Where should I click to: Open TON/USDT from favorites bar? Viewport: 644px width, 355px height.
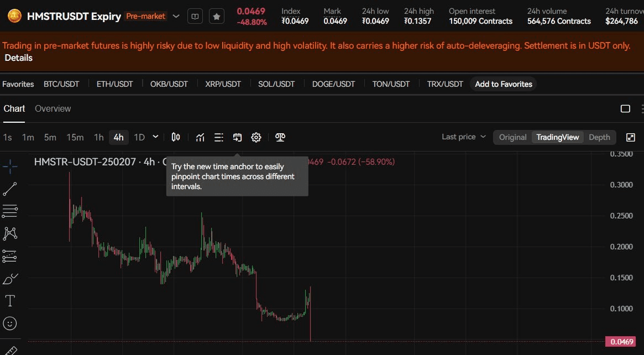tap(391, 84)
